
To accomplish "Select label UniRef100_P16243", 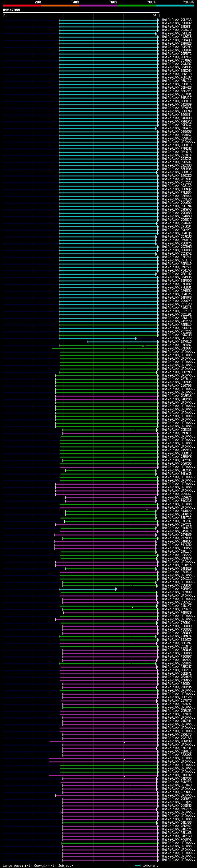I will click(177, 308).
